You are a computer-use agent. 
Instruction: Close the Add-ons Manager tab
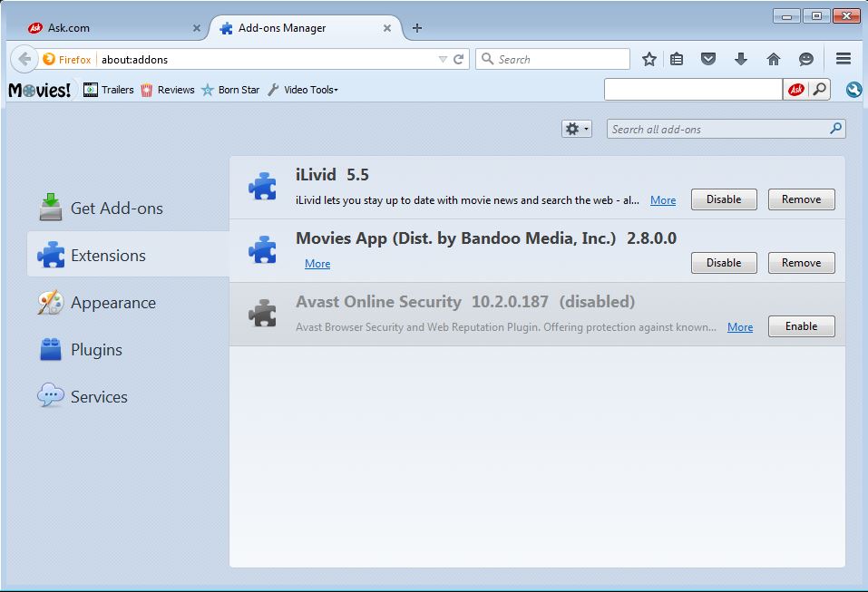tap(387, 28)
